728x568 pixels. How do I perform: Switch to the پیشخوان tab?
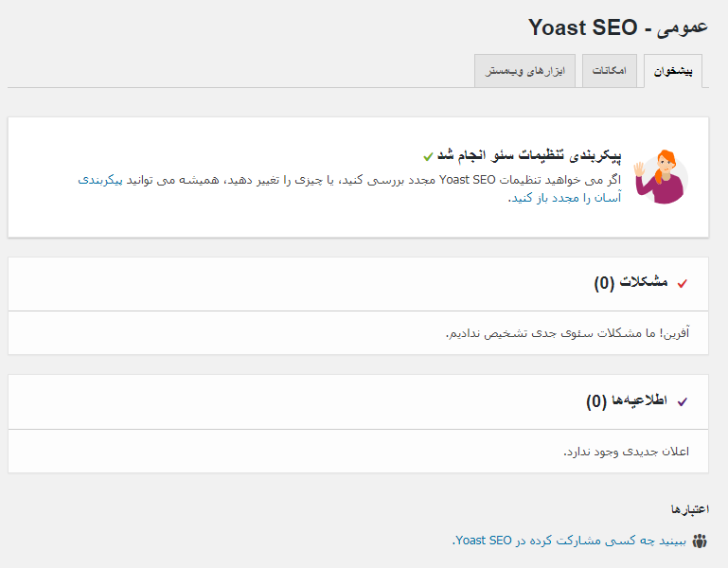[x=673, y=71]
